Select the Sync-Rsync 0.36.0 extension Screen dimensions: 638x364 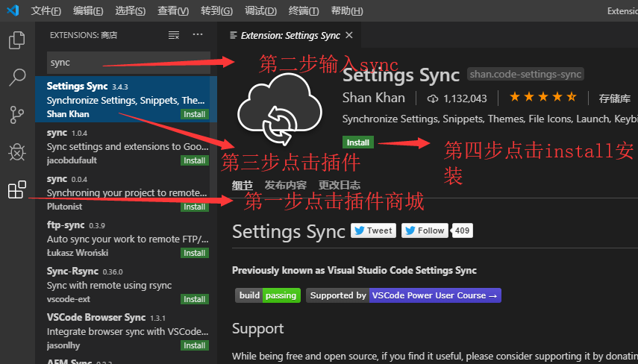(125, 284)
